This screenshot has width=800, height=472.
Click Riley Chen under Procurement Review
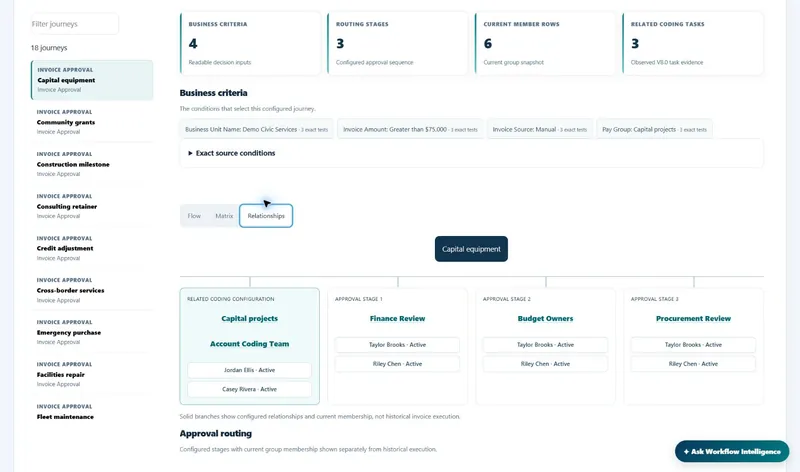(x=693, y=364)
